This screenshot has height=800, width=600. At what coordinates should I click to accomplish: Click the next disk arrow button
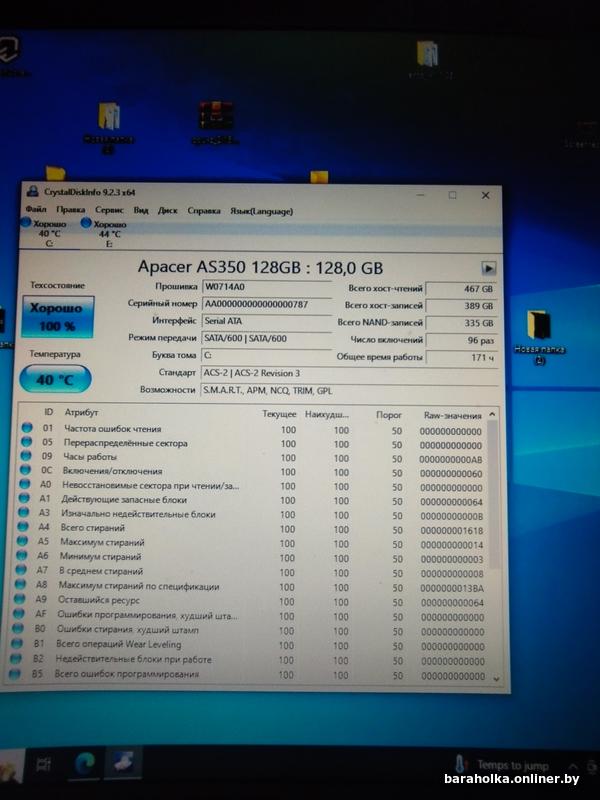pyautogui.click(x=488, y=268)
